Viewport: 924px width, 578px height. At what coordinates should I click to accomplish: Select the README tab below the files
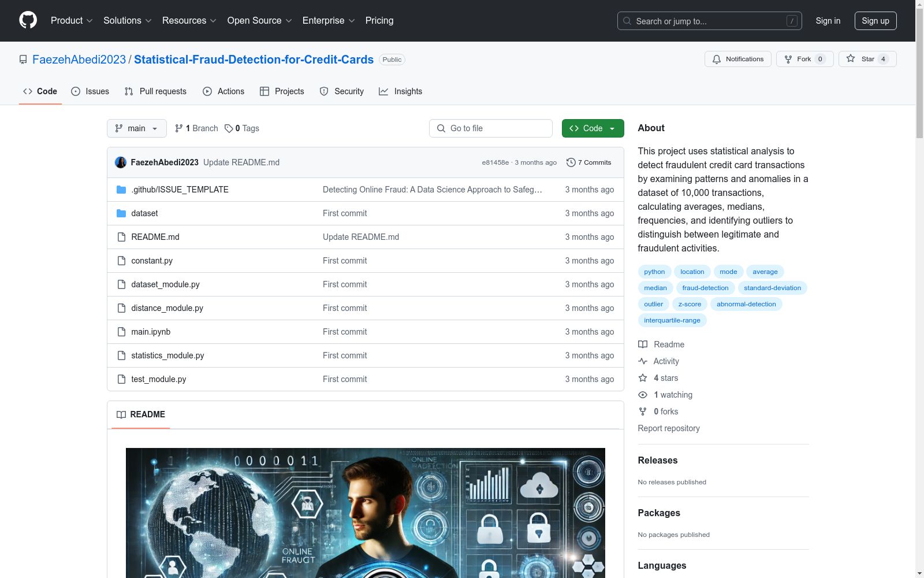point(141,414)
